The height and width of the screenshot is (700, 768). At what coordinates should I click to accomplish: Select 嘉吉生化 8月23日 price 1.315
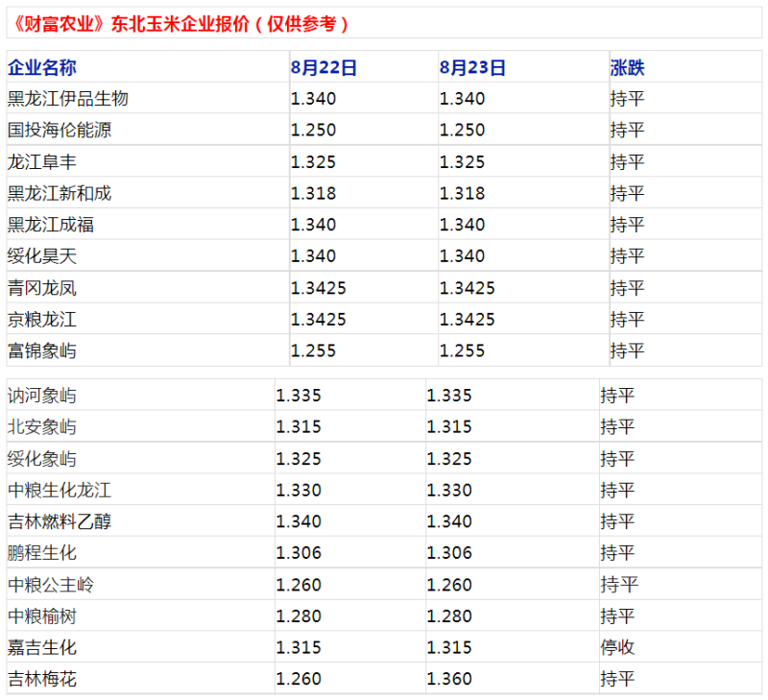(449, 647)
